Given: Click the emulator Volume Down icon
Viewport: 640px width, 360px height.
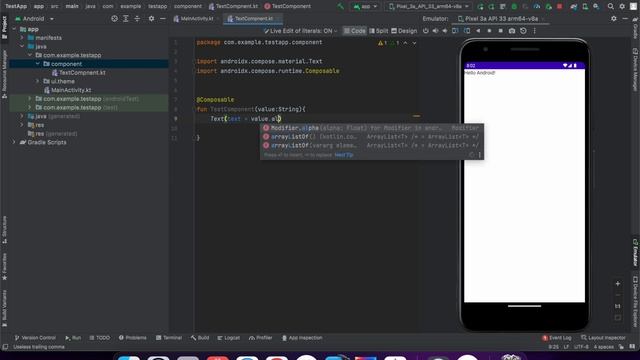Looking at the screenshot, I should tap(444, 31).
